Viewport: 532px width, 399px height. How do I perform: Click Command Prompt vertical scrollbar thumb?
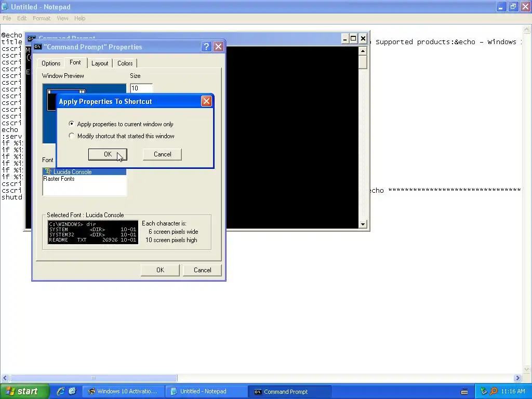click(x=363, y=62)
